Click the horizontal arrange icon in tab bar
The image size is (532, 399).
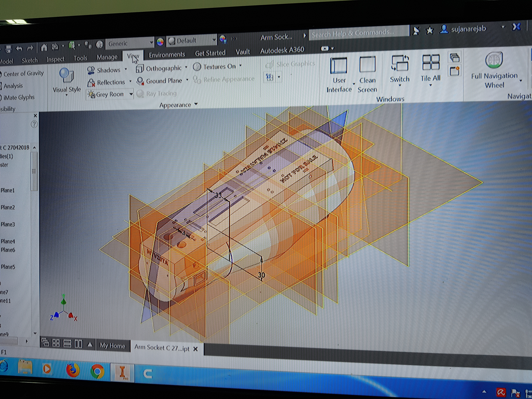(x=67, y=343)
